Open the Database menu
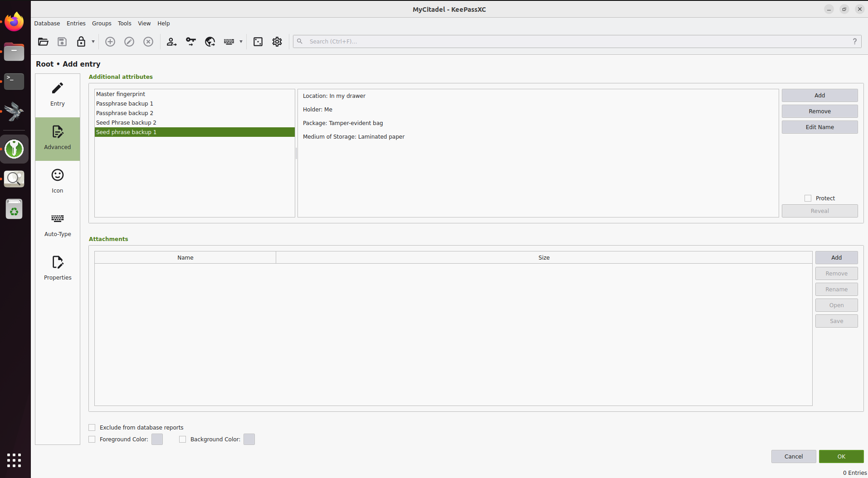Viewport: 868px width, 478px height. pyautogui.click(x=47, y=23)
